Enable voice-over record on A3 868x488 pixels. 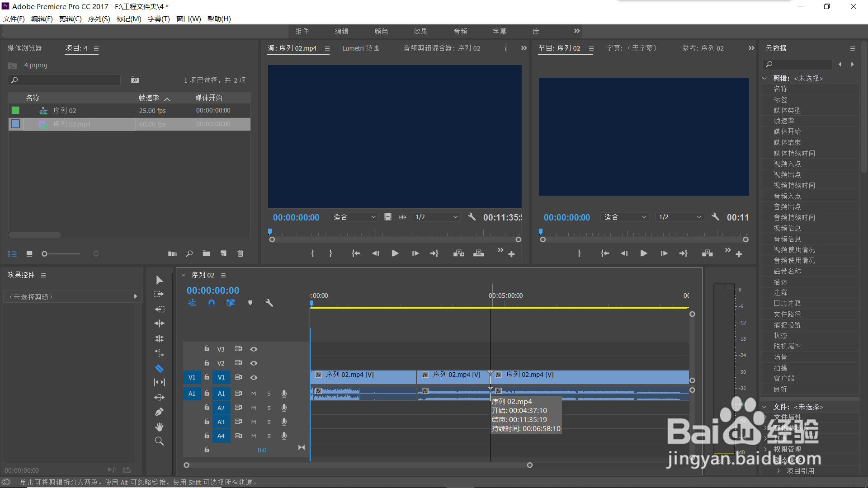[284, 422]
